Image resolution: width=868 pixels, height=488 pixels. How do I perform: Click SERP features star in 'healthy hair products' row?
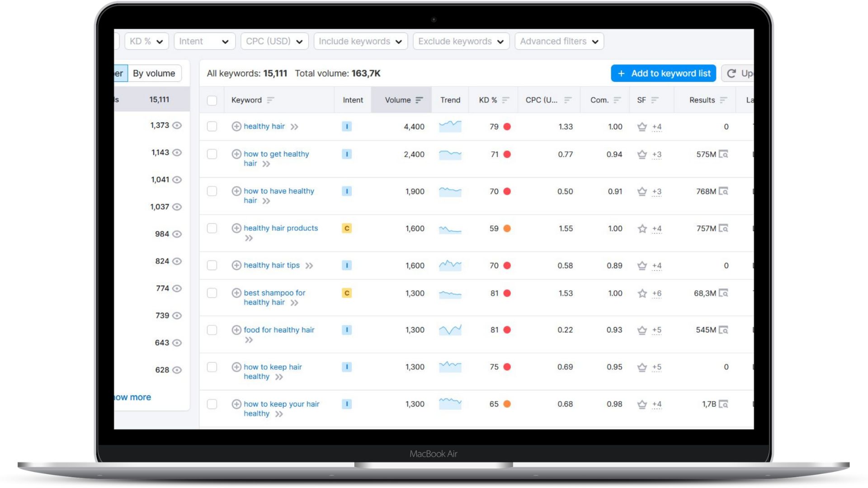pyautogui.click(x=642, y=229)
